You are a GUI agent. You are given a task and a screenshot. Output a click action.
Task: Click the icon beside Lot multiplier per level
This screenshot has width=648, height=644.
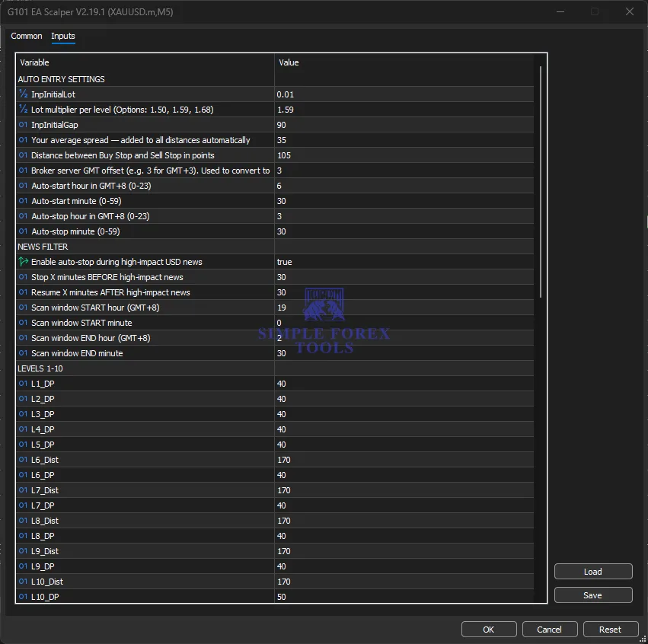point(23,110)
